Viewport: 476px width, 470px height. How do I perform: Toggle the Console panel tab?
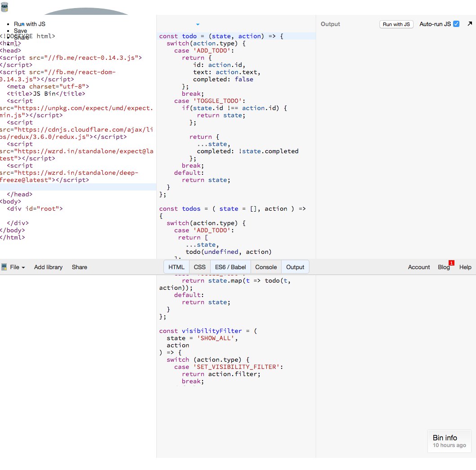pos(266,267)
